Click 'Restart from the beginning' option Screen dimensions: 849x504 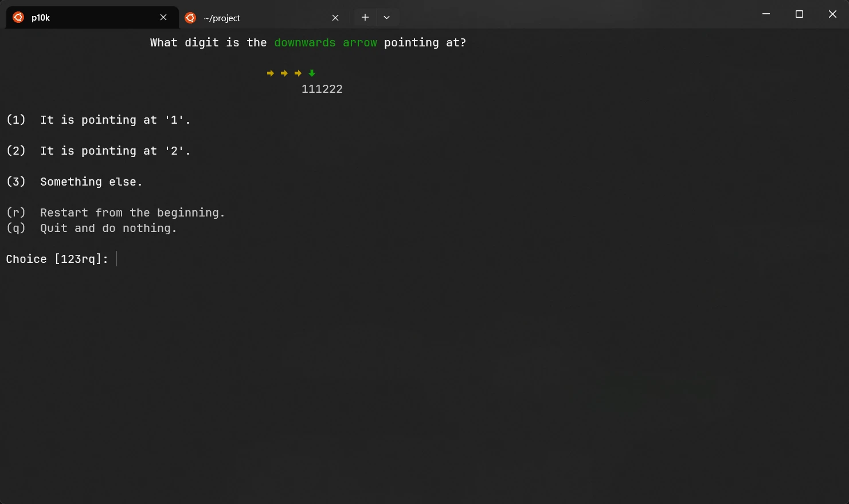click(x=132, y=212)
